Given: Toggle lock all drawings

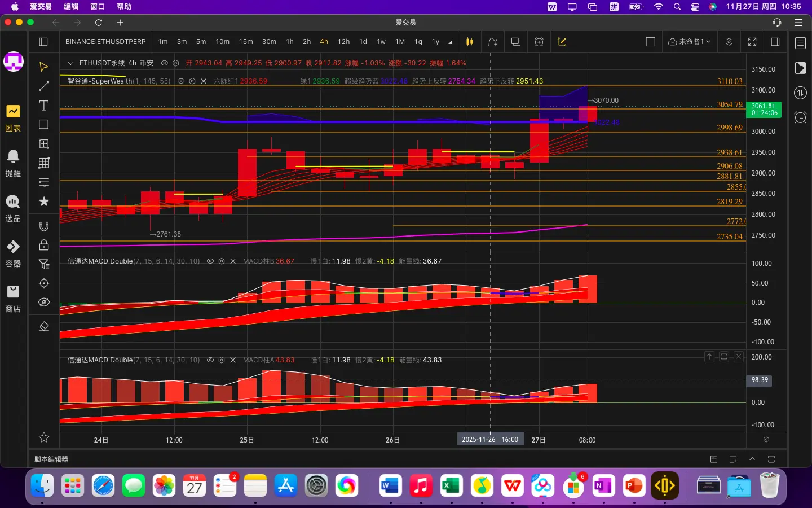Looking at the screenshot, I should pyautogui.click(x=44, y=245).
